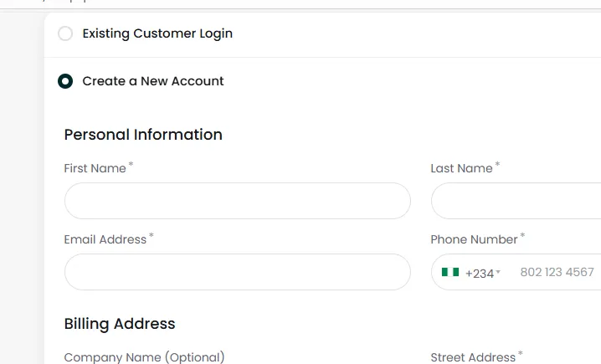Click the Street Address label
This screenshot has width=601, height=364.
pos(473,357)
